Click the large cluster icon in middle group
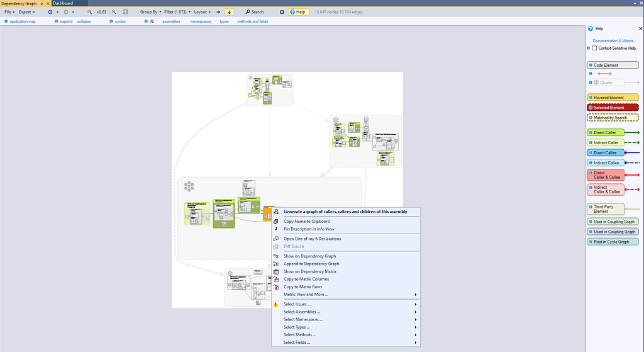Viewport: 644px width, 352px height. [189, 186]
